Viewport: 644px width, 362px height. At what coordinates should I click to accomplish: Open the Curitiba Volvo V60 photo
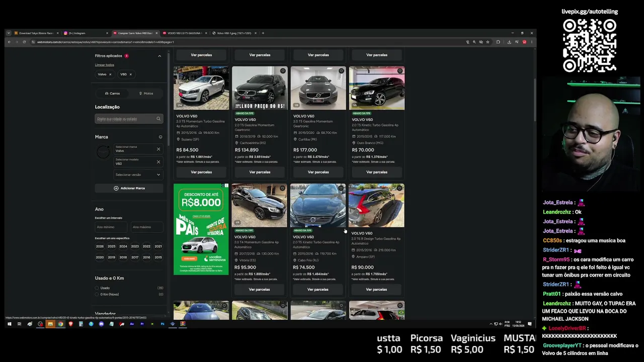click(318, 88)
